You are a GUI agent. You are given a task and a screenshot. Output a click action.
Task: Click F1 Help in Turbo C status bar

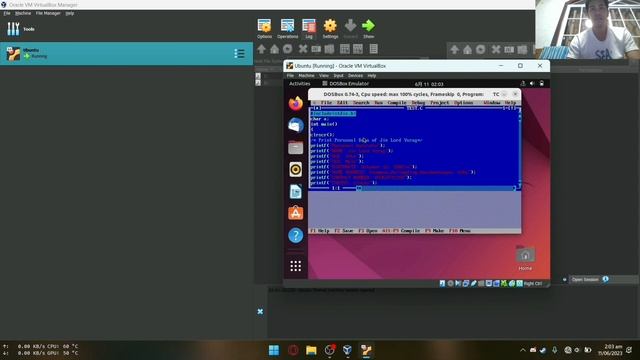pyautogui.click(x=320, y=231)
